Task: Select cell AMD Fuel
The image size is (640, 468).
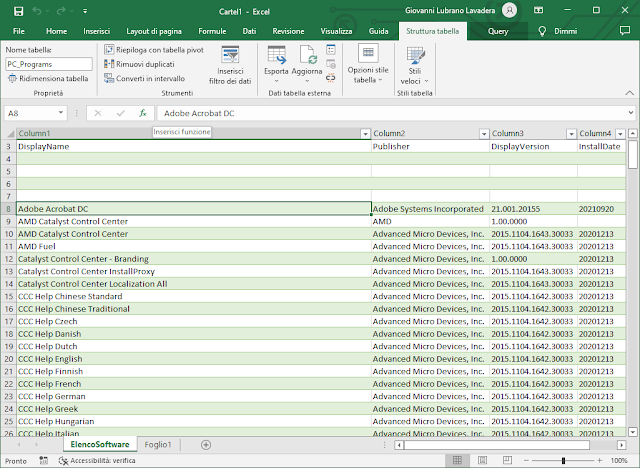Action: tap(193, 246)
